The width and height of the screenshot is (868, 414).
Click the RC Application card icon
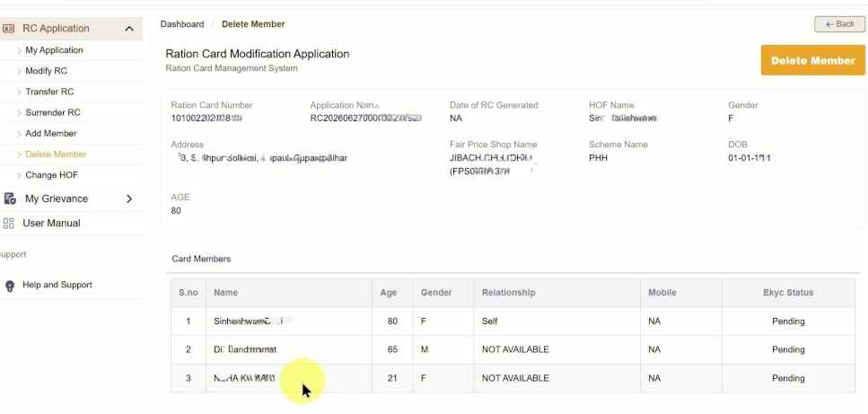pos(8,28)
